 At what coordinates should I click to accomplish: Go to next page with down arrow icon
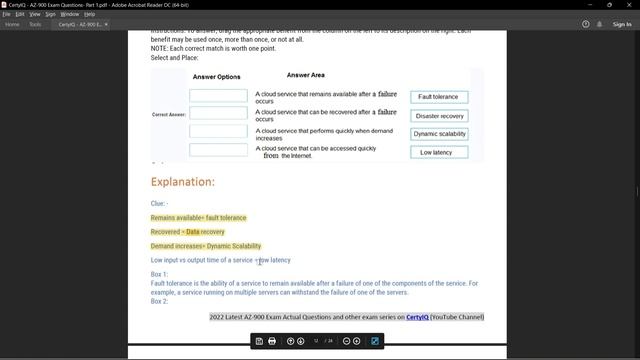click(x=301, y=341)
